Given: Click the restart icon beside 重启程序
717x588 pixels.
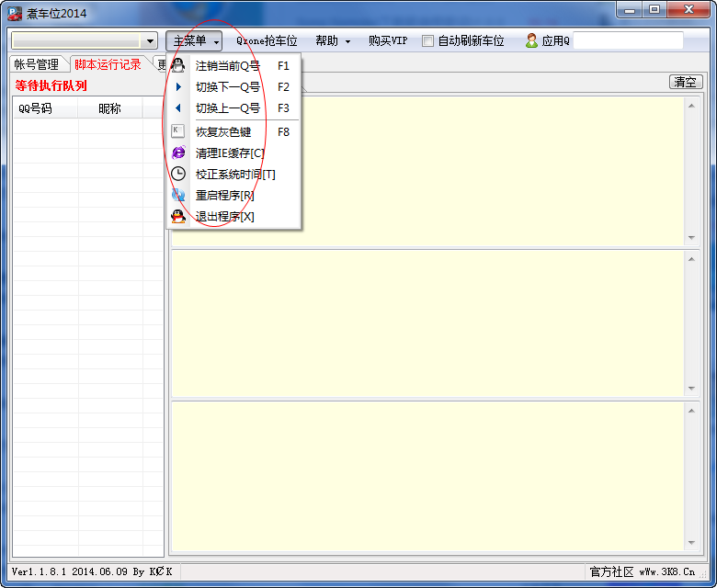Looking at the screenshot, I should (x=178, y=195).
